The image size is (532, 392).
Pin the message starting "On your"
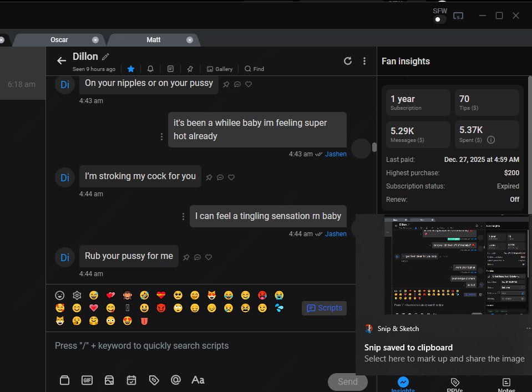coord(226,84)
